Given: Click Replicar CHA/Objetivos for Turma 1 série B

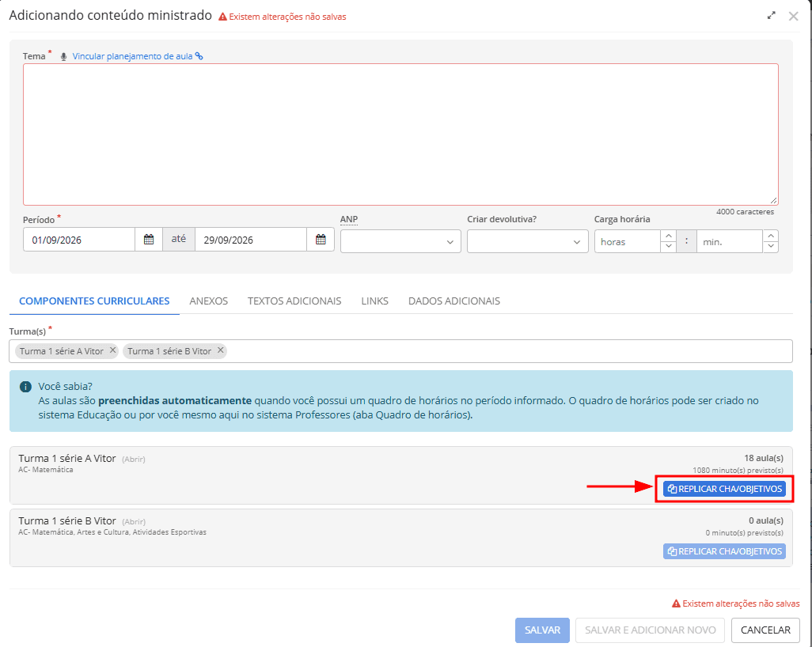Looking at the screenshot, I should 724,552.
